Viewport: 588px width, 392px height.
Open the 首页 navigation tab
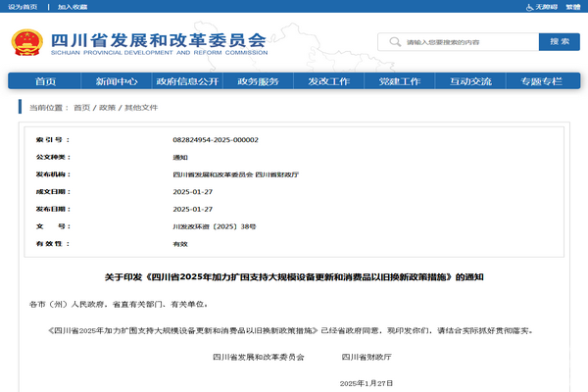(45, 81)
